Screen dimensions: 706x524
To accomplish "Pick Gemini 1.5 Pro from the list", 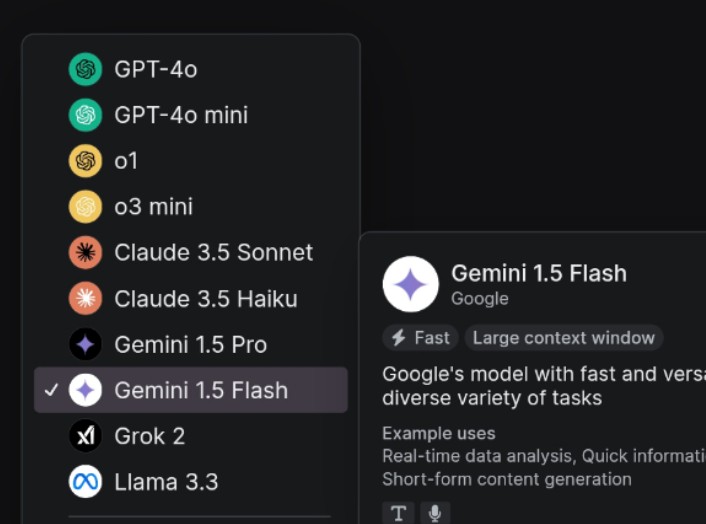I will 190,345.
